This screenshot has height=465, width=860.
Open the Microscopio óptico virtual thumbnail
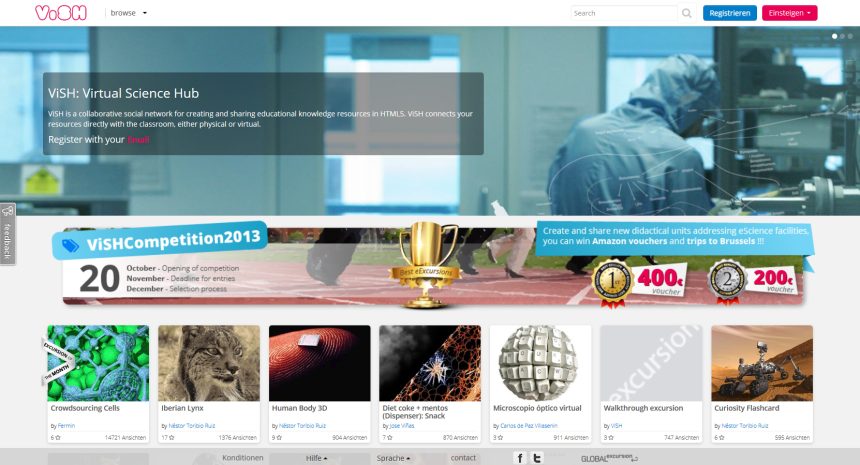pyautogui.click(x=541, y=363)
